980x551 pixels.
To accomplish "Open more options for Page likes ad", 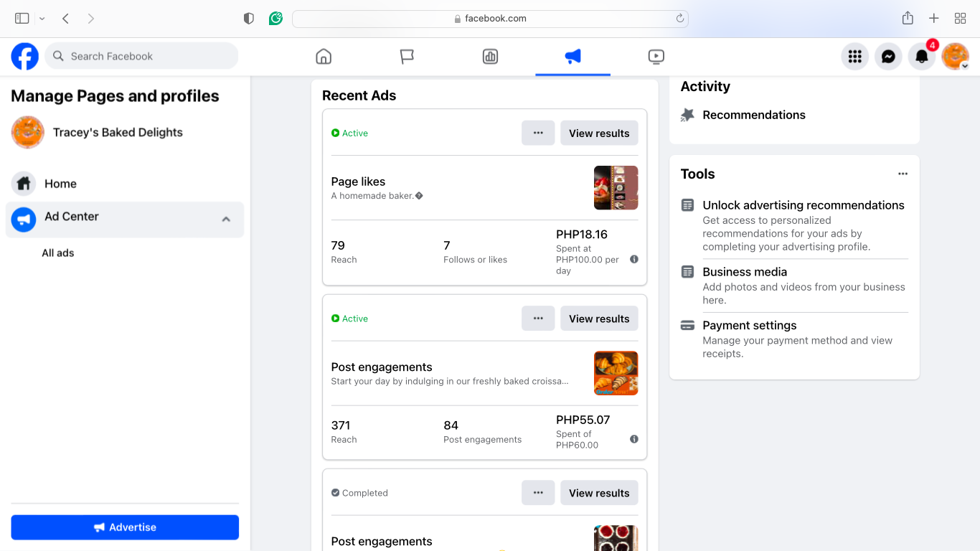I will pyautogui.click(x=538, y=133).
